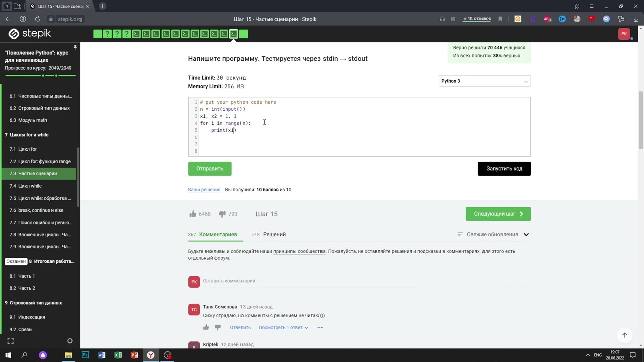Toggle fullscreen icon at sidebar bottom
The height and width of the screenshot is (362, 644).
coord(10,341)
